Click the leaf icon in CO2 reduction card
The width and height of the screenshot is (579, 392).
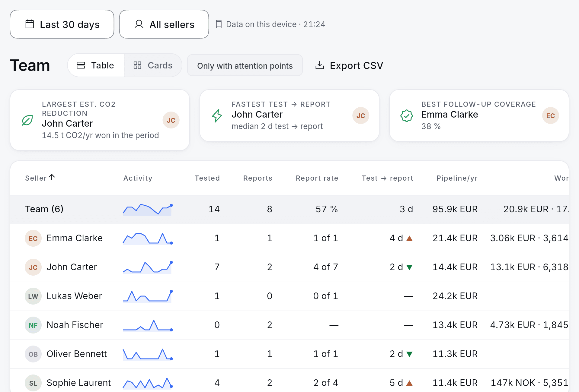[x=27, y=120]
